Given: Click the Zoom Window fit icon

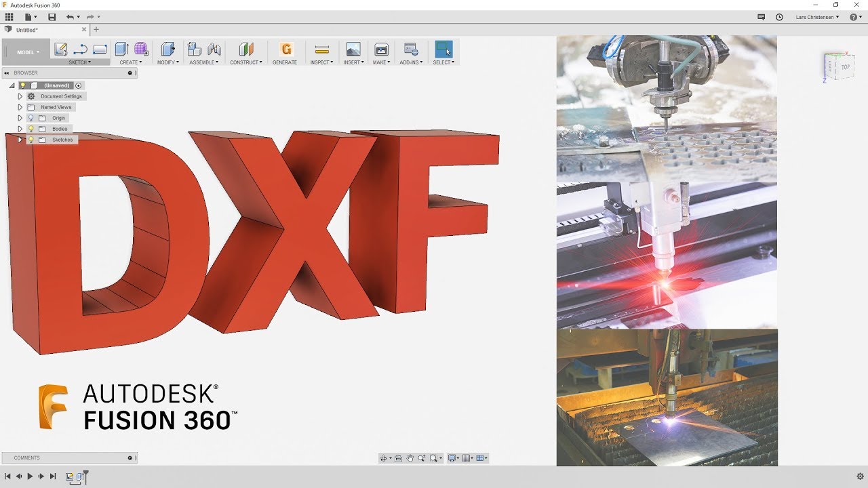Looking at the screenshot, I should pos(434,458).
